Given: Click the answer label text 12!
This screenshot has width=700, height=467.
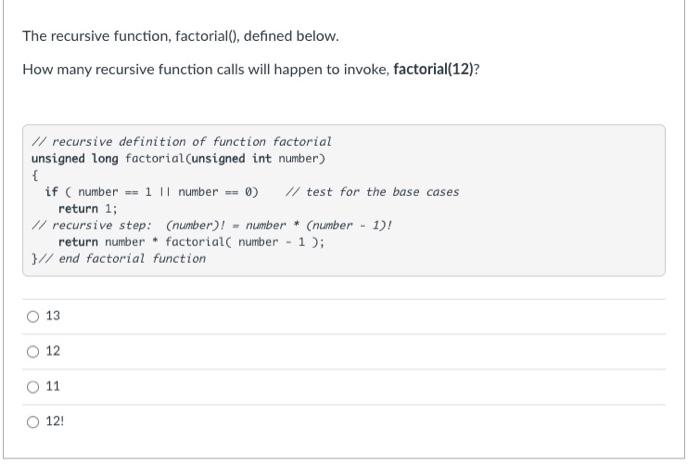Looking at the screenshot, I should click(55, 421).
